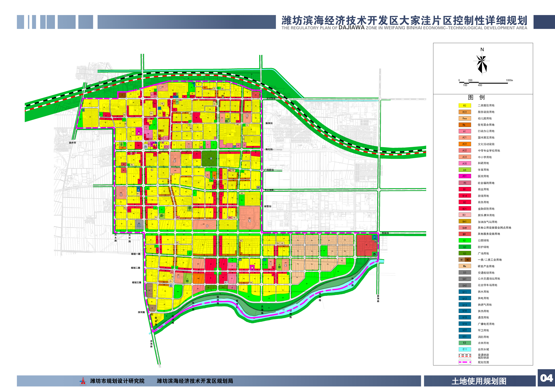Select the A51 hospital magenta swatch
The image size is (555, 392).
(465, 176)
